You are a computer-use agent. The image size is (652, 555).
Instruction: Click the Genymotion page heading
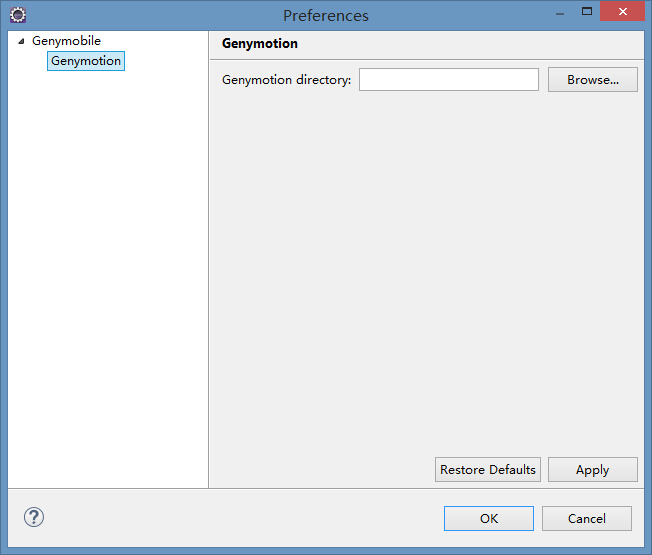click(260, 43)
